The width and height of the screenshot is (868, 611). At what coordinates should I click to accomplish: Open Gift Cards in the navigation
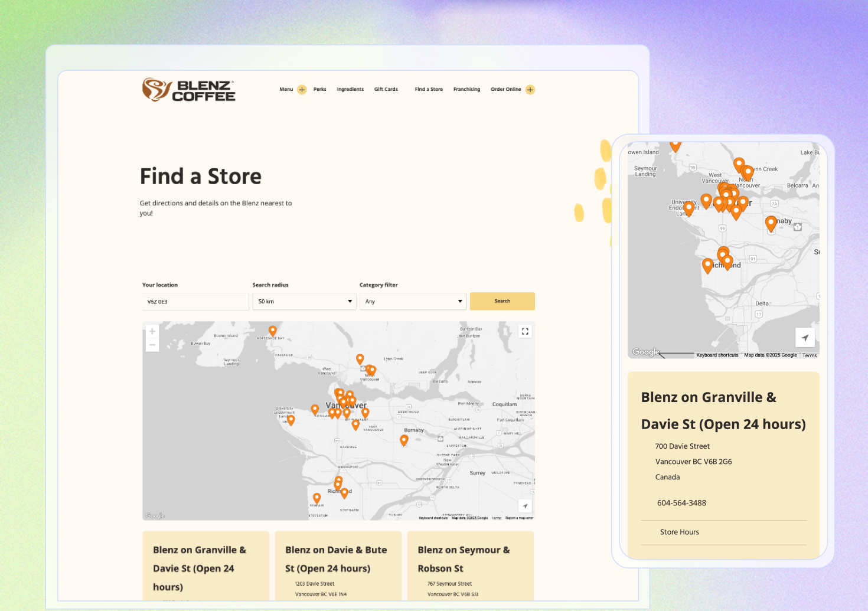pos(386,89)
